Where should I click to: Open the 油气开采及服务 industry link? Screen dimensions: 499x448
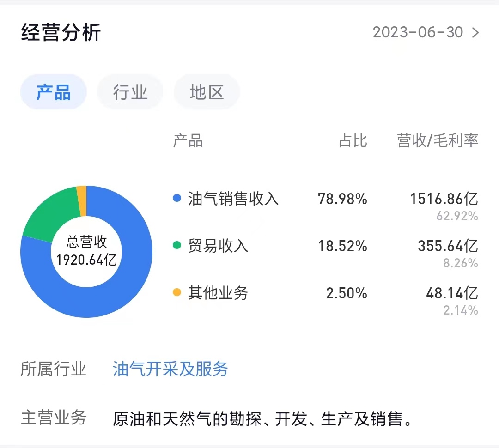coord(170,369)
